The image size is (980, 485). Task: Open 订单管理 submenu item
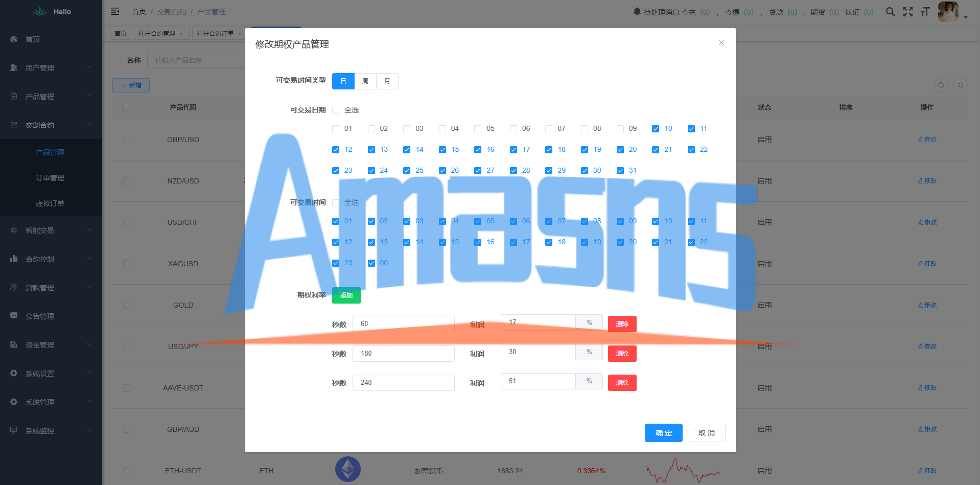[x=51, y=178]
